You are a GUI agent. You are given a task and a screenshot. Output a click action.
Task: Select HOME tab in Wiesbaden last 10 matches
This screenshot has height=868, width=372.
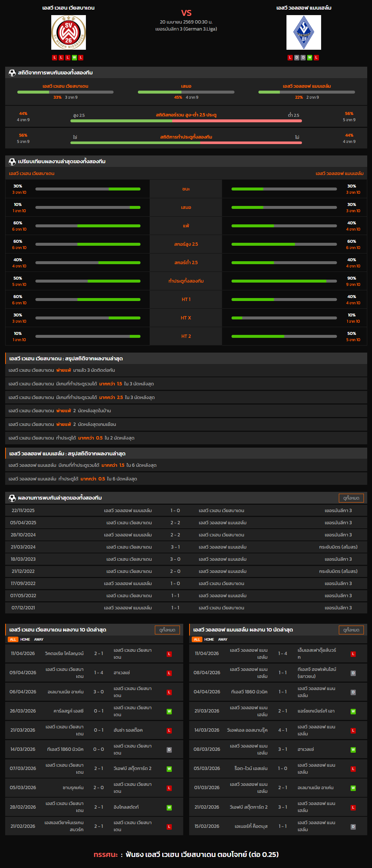coord(25,640)
